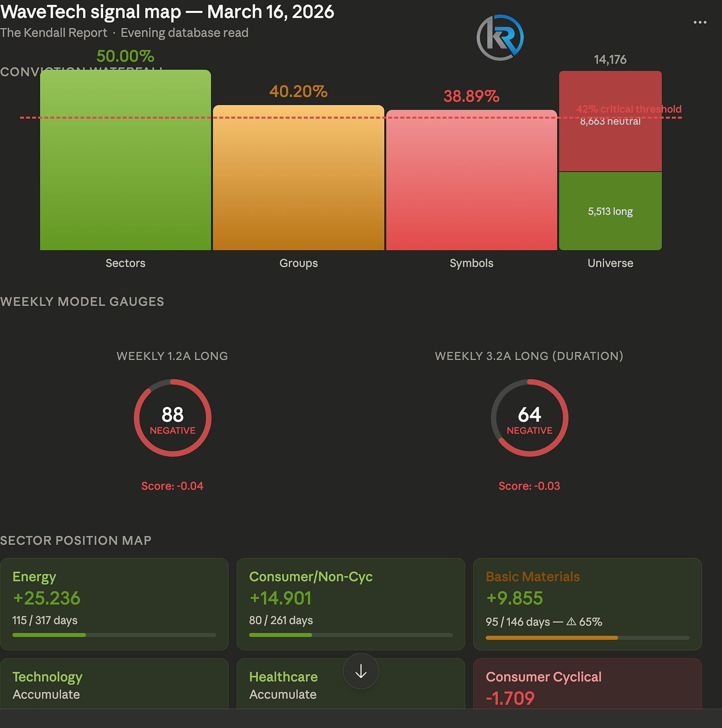Screen dimensions: 722x728
Task: Click the 14,176 Universe total
Action: point(610,59)
